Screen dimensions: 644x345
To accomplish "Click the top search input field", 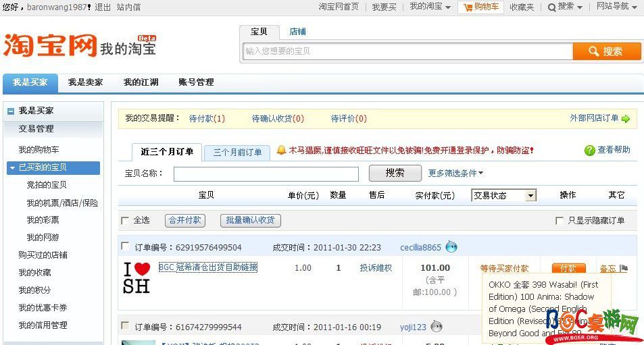I will click(407, 52).
